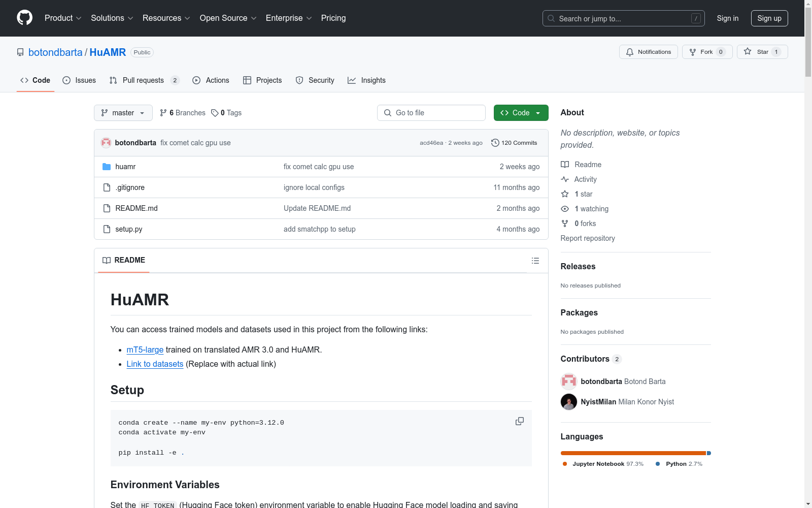
Task: Open the HuAMR repository name link
Action: click(108, 52)
